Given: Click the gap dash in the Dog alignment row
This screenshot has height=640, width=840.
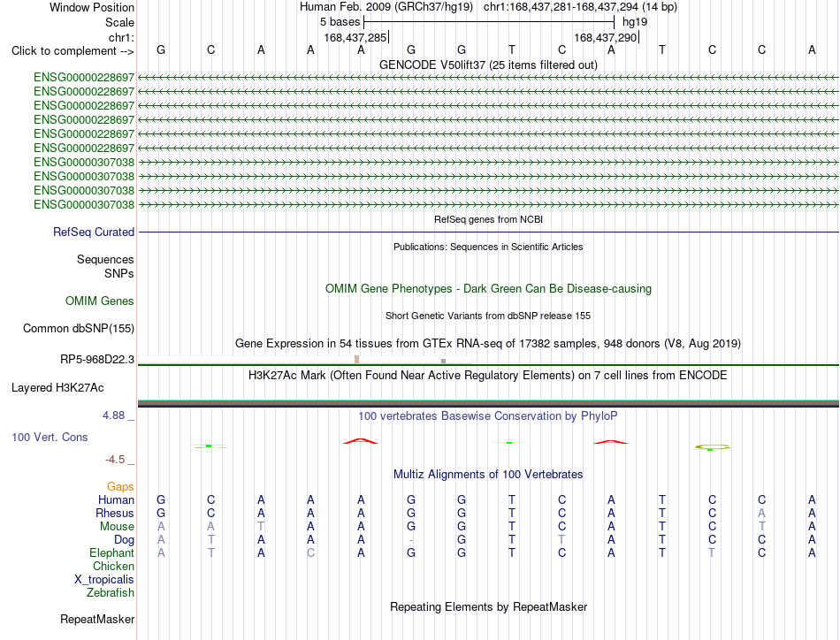Looking at the screenshot, I should [x=411, y=540].
